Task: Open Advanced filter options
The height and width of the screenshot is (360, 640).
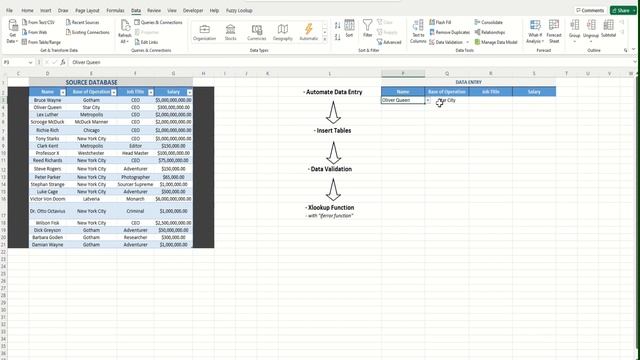Action: [389, 42]
